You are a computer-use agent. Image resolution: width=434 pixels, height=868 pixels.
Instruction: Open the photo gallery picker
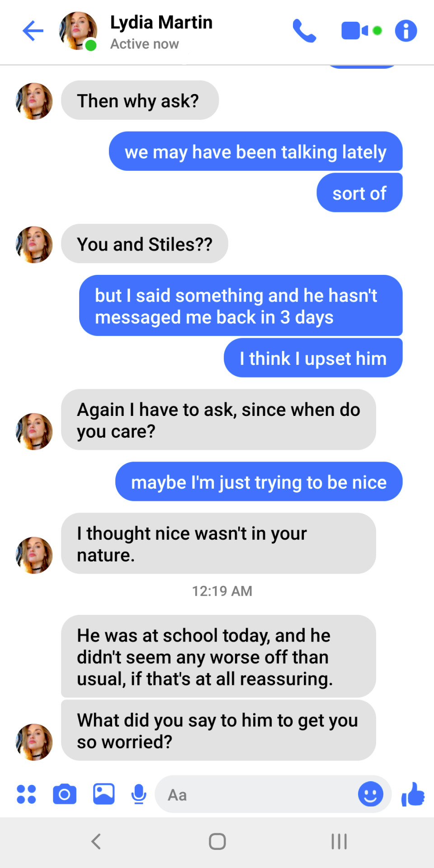coord(104,794)
